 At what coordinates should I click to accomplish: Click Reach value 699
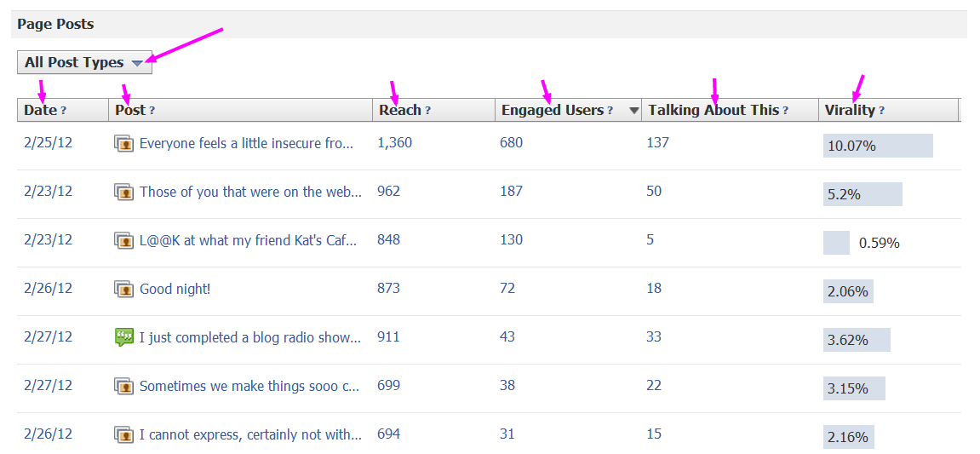(389, 385)
